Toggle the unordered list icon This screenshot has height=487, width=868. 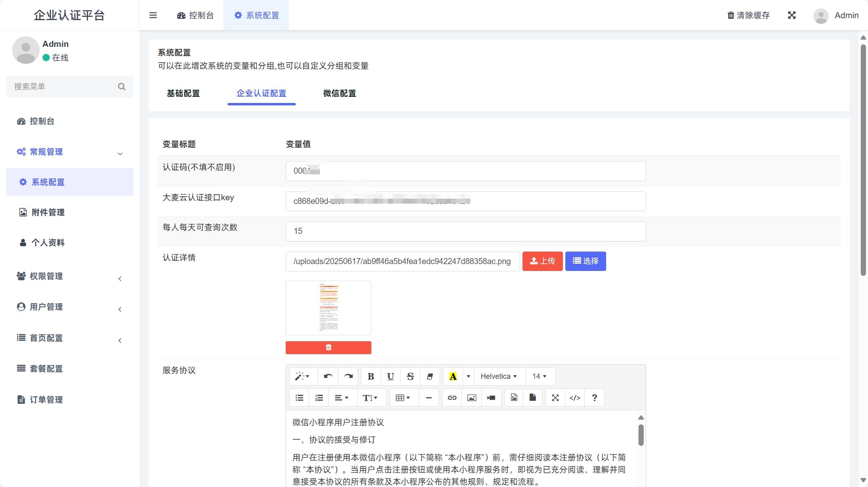[299, 398]
